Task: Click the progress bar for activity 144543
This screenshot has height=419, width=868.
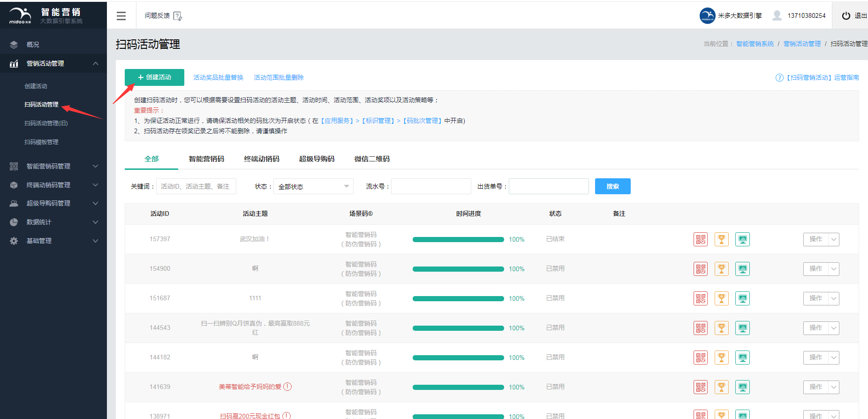Action: click(x=458, y=328)
